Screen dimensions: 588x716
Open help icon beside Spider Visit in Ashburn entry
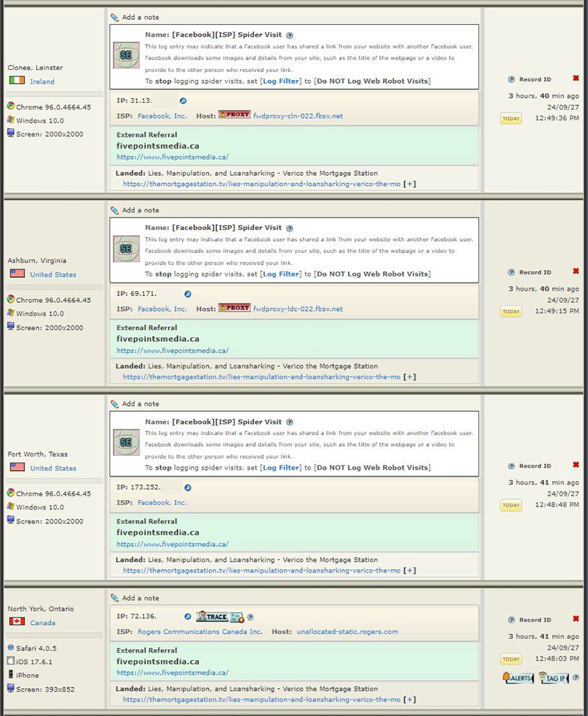pyautogui.click(x=290, y=229)
